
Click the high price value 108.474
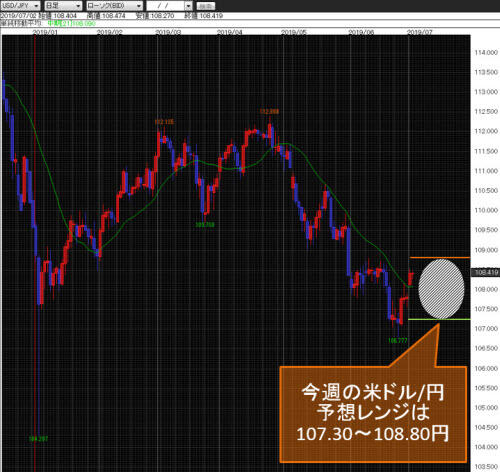coord(114,16)
